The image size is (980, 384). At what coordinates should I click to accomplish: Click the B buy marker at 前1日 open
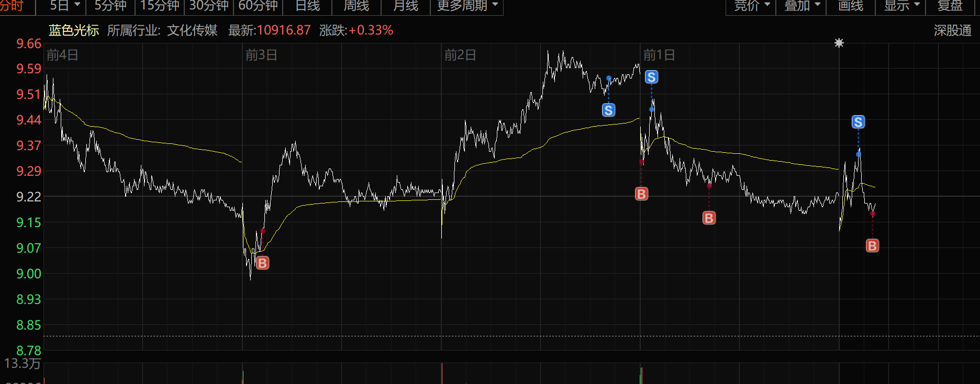(641, 194)
